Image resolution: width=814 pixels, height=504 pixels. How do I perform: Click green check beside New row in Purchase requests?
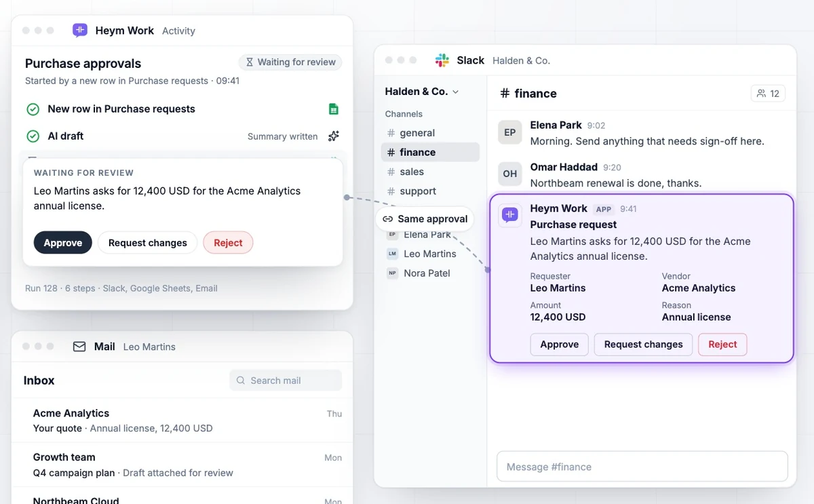pos(33,109)
